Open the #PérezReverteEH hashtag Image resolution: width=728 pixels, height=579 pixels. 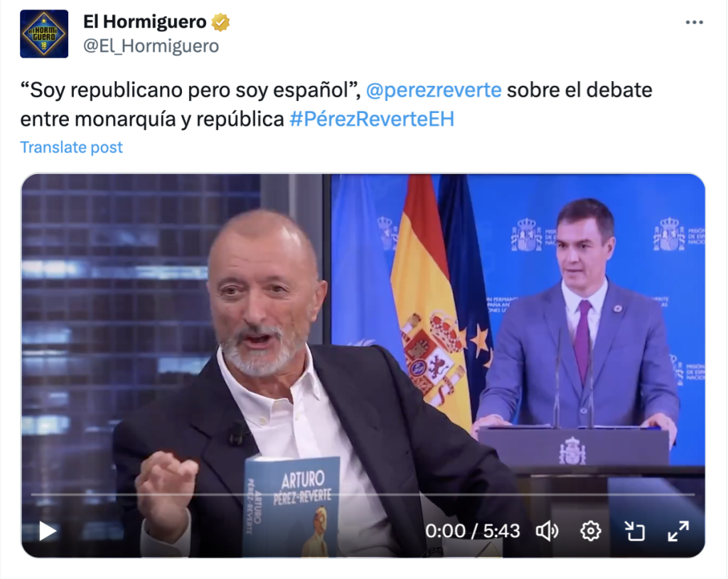pyautogui.click(x=371, y=119)
